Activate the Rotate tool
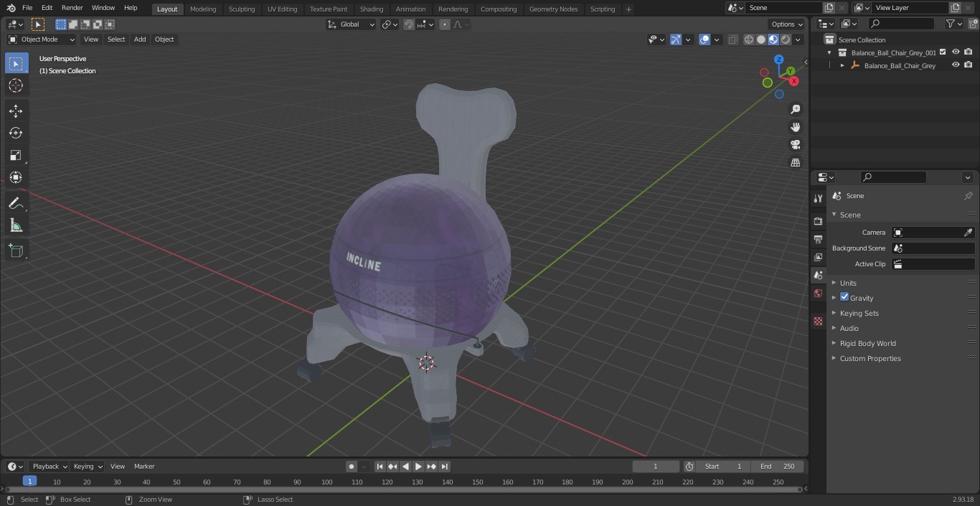980x506 pixels. [x=16, y=133]
